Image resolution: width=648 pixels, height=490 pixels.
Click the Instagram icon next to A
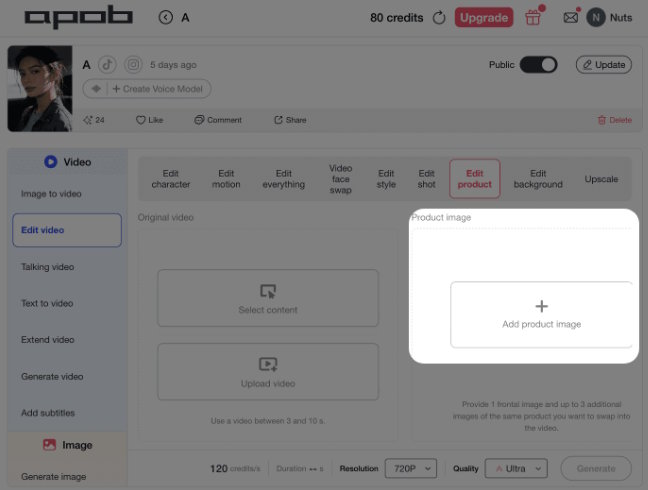(x=133, y=65)
